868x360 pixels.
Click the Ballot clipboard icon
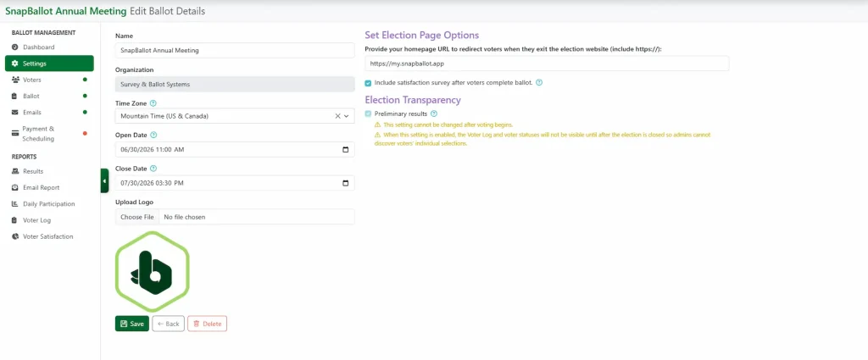pos(15,96)
